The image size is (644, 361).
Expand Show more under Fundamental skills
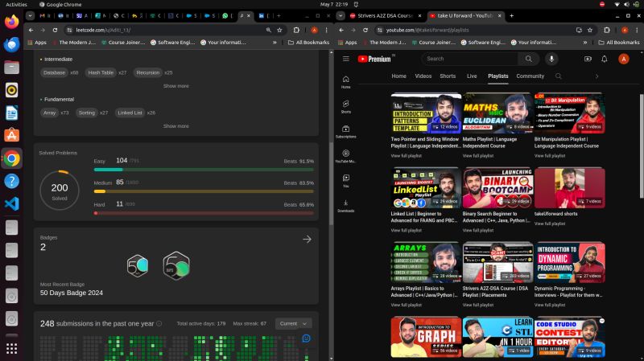[x=176, y=126]
